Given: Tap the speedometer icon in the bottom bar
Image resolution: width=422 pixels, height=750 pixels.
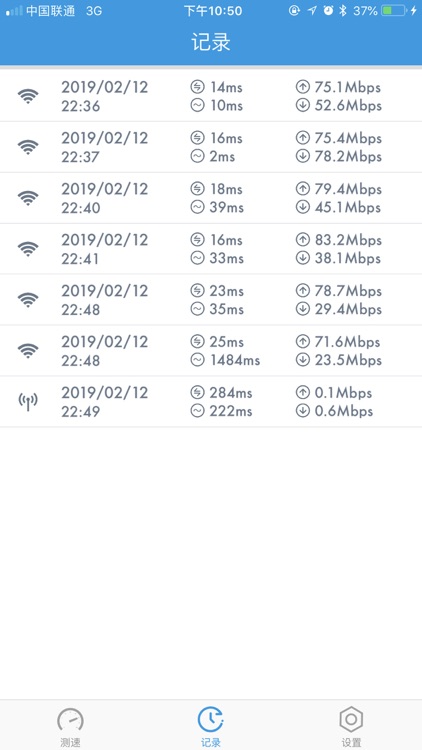Looking at the screenshot, I should (70, 719).
